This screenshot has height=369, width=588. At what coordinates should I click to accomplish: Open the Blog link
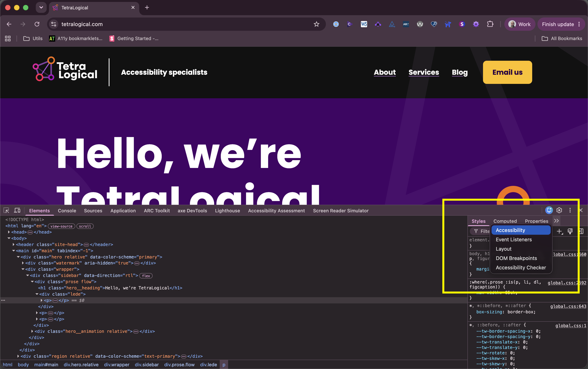pyautogui.click(x=460, y=72)
